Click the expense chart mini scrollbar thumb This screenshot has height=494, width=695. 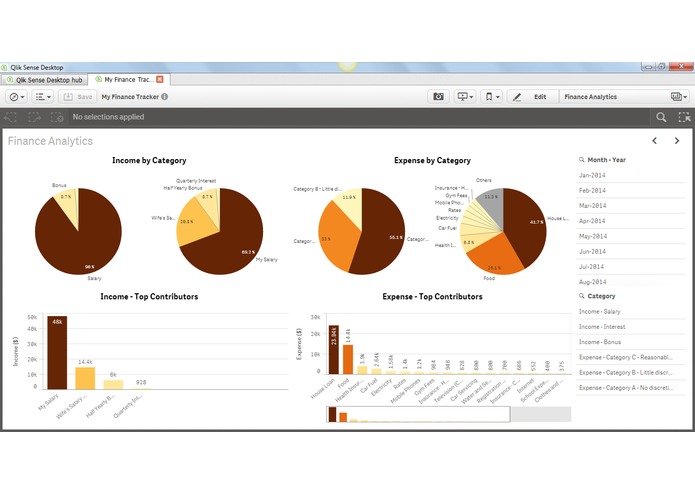click(x=418, y=414)
